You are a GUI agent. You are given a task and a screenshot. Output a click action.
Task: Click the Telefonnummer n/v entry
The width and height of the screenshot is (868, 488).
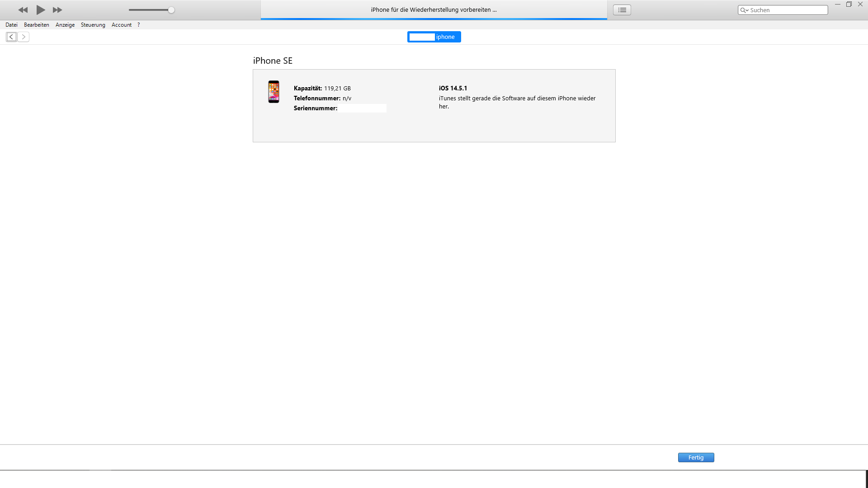click(322, 99)
